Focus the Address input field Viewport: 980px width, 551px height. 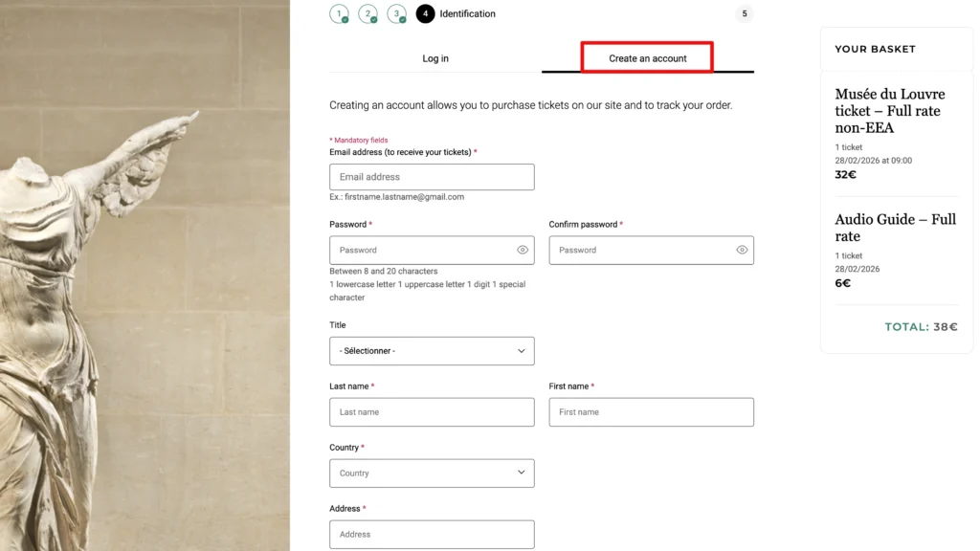click(x=432, y=535)
